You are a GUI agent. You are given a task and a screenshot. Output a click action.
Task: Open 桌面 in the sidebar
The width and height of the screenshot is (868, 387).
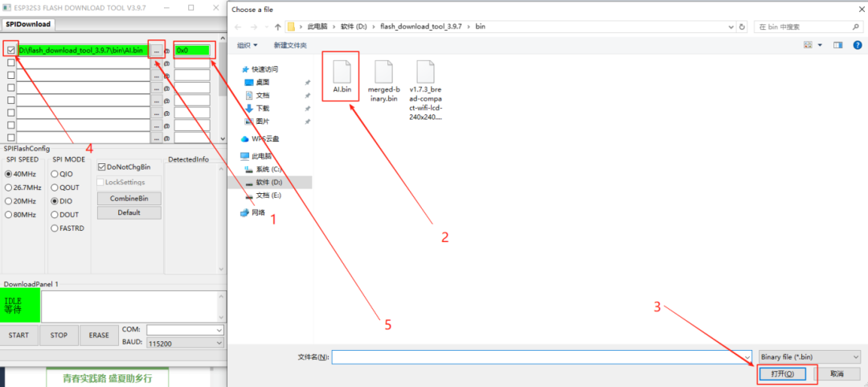[x=257, y=82]
